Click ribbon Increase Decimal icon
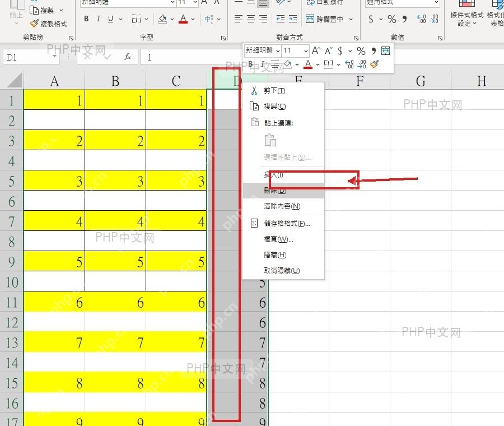This screenshot has height=426, width=504. point(421,19)
